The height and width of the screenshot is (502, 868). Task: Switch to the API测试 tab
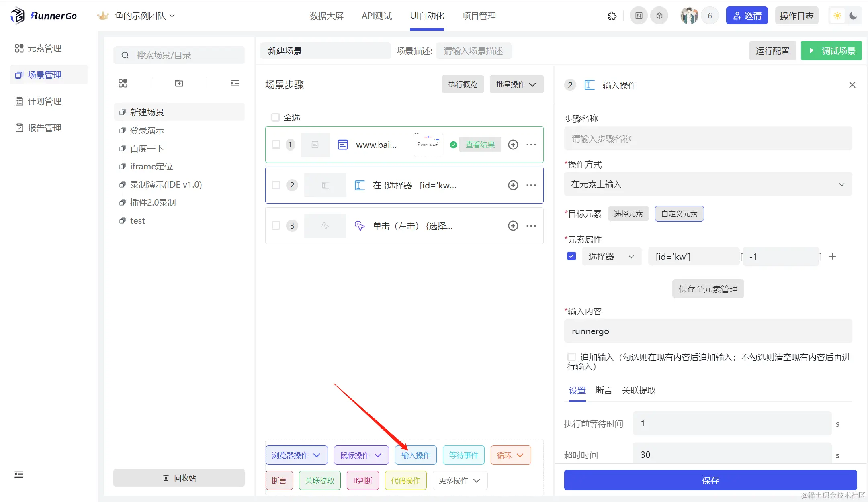coord(377,16)
